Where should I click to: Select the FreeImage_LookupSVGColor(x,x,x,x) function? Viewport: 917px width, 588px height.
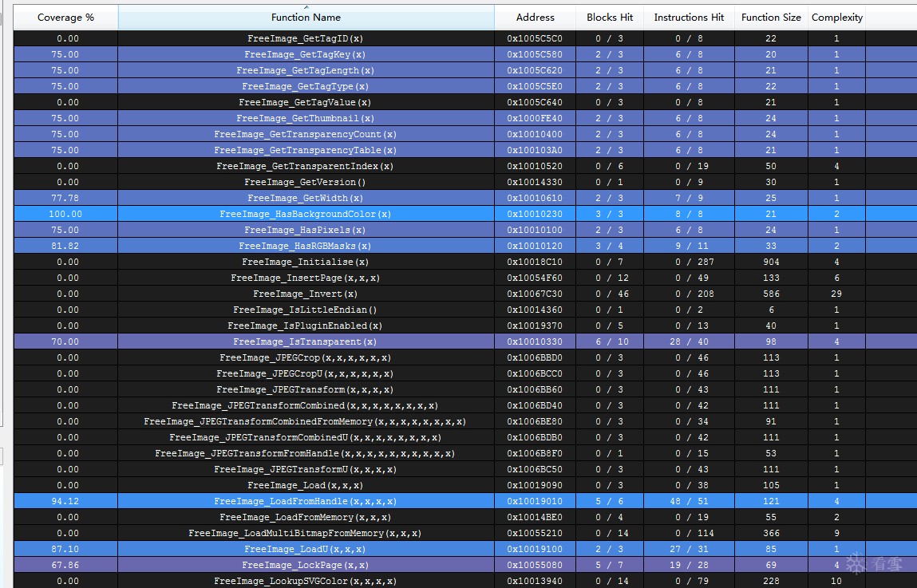pos(306,582)
